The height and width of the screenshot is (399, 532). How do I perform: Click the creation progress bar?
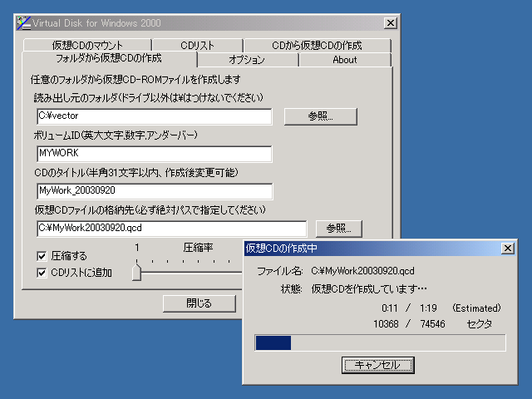pos(380,342)
